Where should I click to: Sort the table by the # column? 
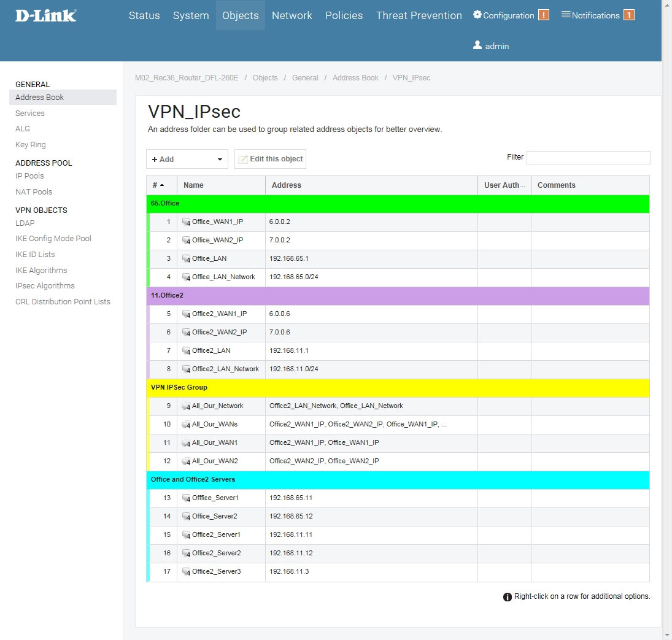coord(158,185)
